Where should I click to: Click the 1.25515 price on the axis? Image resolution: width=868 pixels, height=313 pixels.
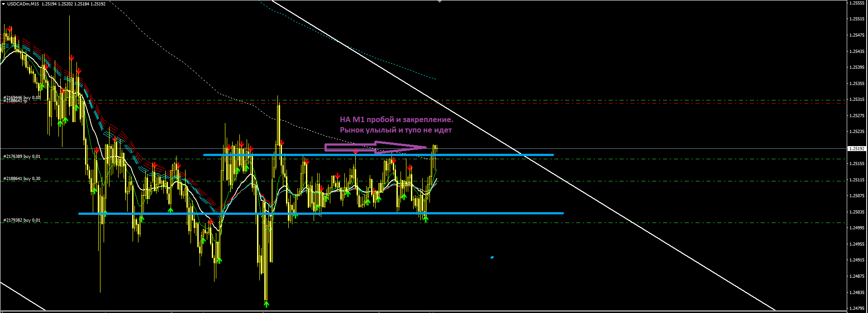tap(857, 19)
